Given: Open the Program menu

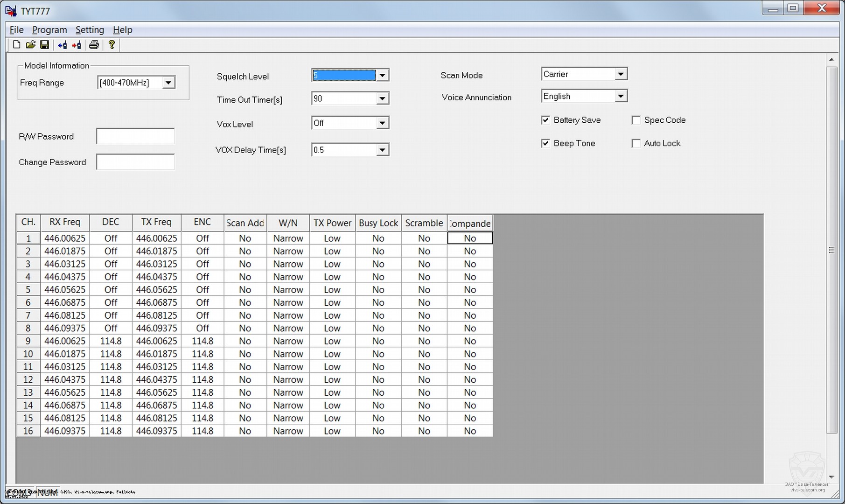Looking at the screenshot, I should click(49, 30).
